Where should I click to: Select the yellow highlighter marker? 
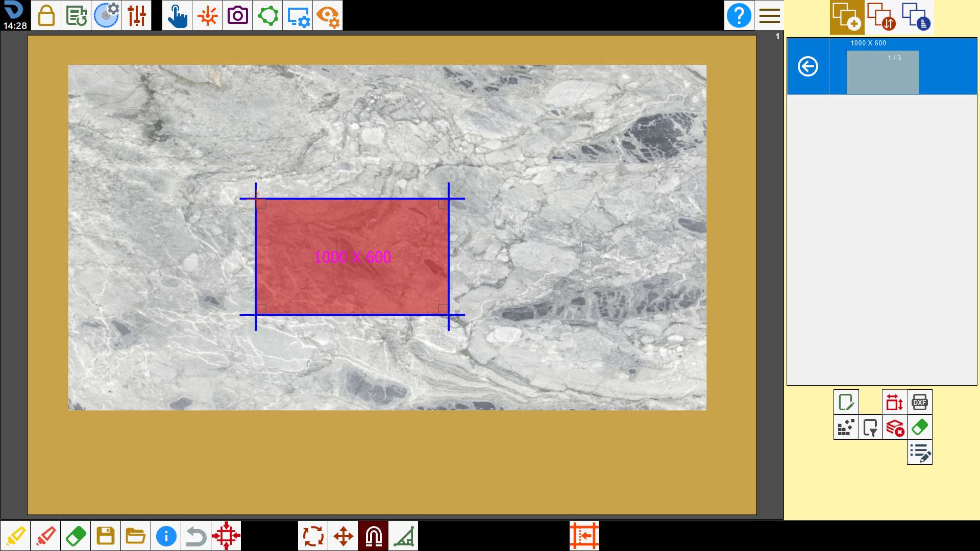(15, 536)
